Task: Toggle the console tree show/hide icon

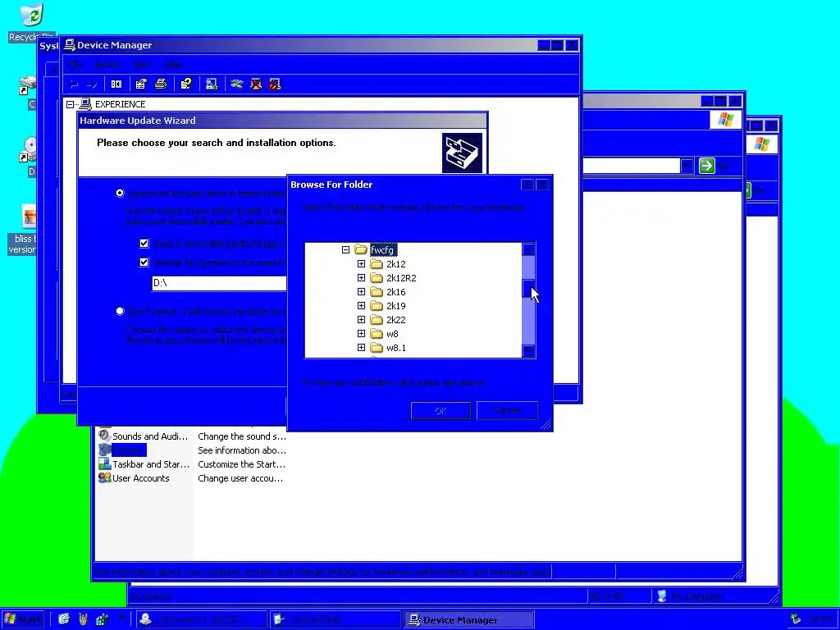Action: pyautogui.click(x=116, y=84)
